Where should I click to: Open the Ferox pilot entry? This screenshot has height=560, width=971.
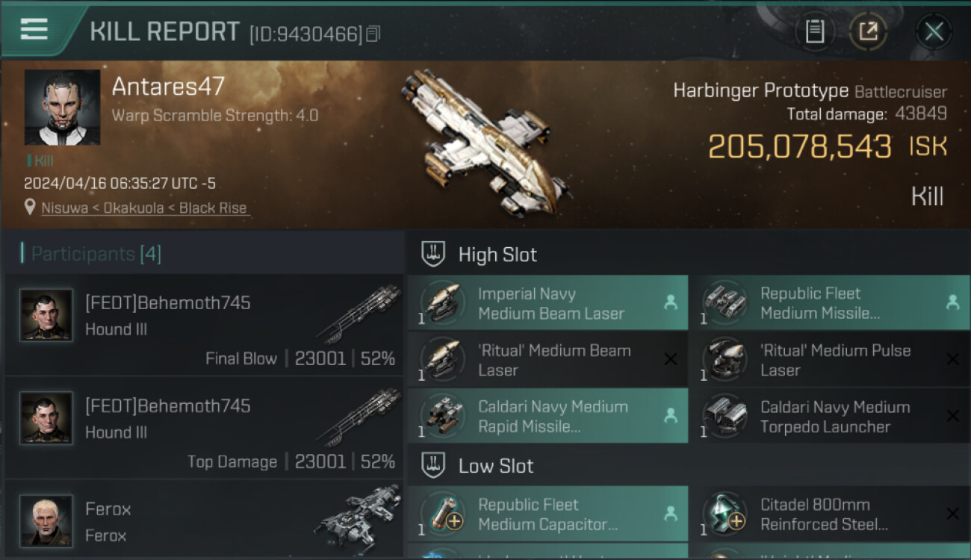click(x=205, y=521)
